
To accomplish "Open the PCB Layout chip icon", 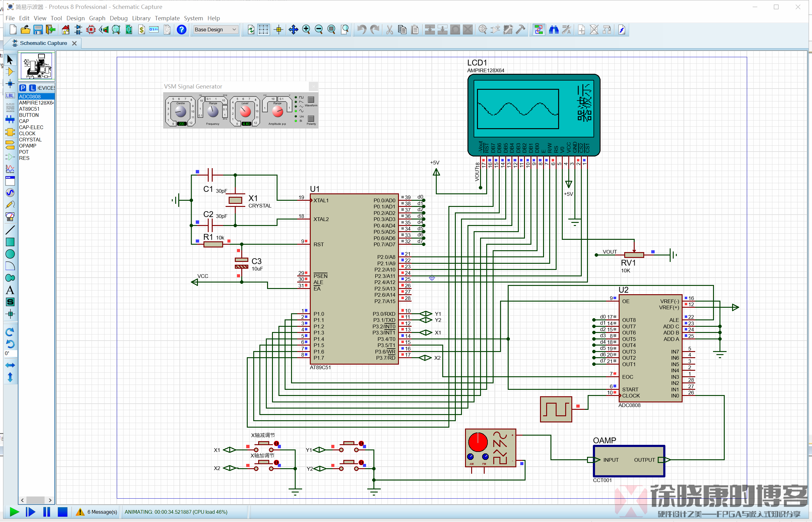I will tap(91, 30).
